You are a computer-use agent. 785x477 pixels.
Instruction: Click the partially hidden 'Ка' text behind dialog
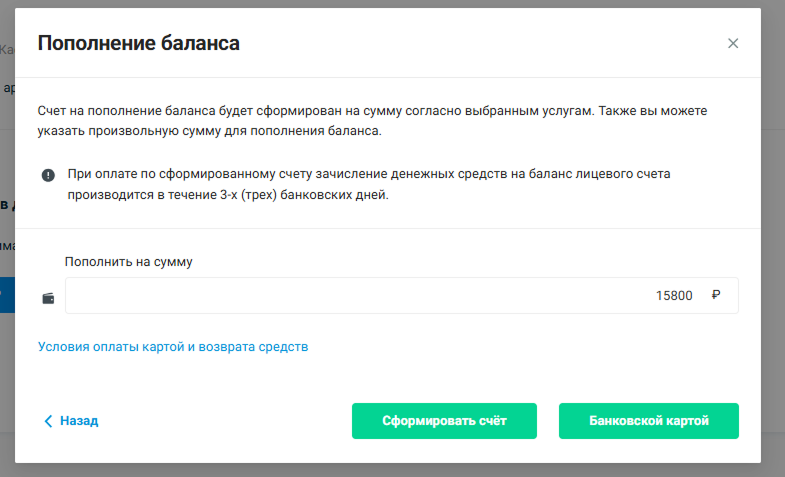pos(7,50)
